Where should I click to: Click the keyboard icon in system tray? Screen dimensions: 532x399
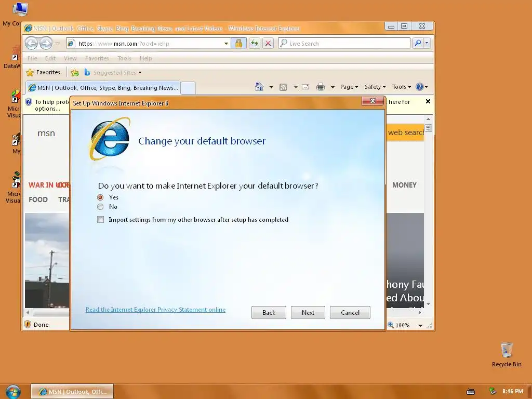point(471,392)
